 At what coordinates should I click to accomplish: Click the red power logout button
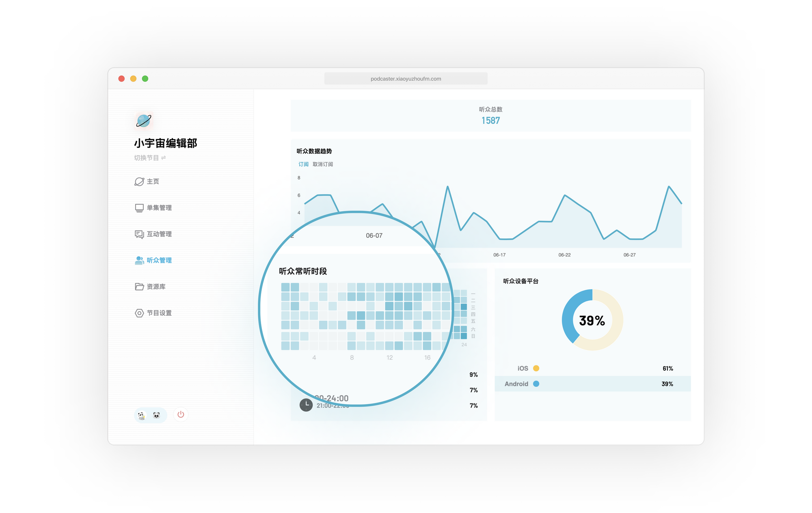pos(181,414)
